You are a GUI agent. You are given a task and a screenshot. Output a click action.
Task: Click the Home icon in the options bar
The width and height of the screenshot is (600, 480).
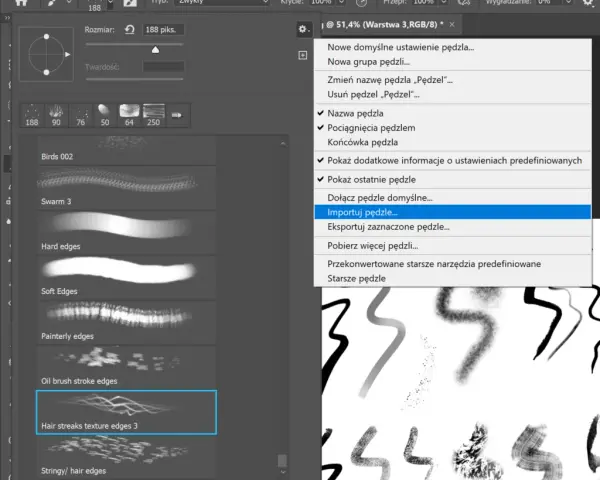coord(21,3)
